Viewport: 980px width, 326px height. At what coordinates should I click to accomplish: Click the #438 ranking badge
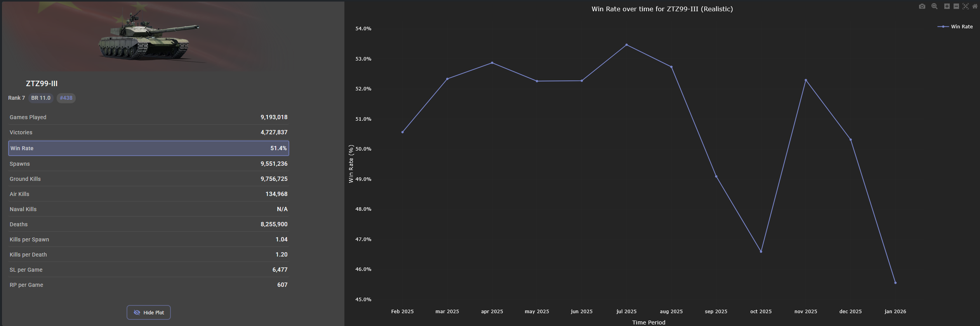pyautogui.click(x=66, y=98)
